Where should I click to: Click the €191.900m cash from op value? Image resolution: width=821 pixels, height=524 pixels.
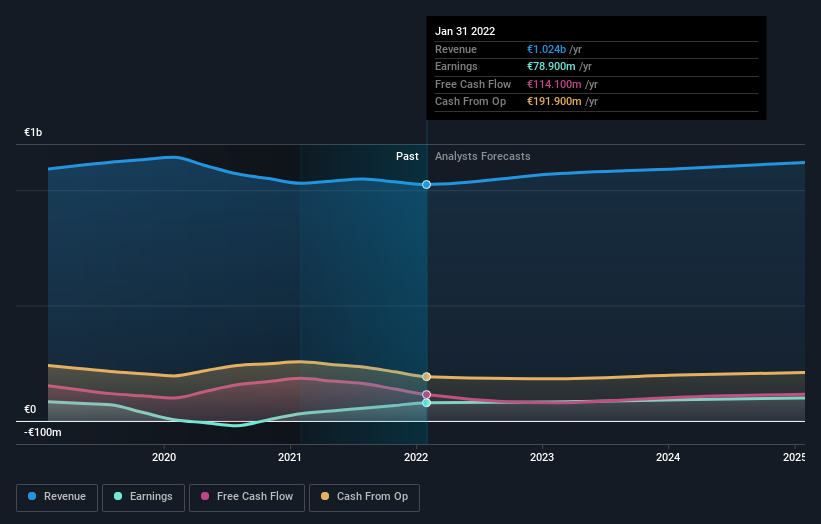pos(554,102)
